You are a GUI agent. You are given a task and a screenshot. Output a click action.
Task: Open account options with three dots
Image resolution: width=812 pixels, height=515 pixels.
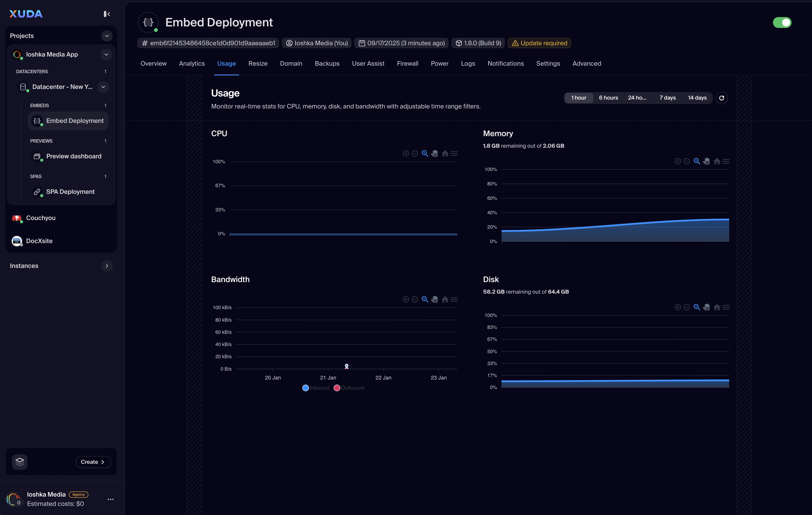point(111,499)
